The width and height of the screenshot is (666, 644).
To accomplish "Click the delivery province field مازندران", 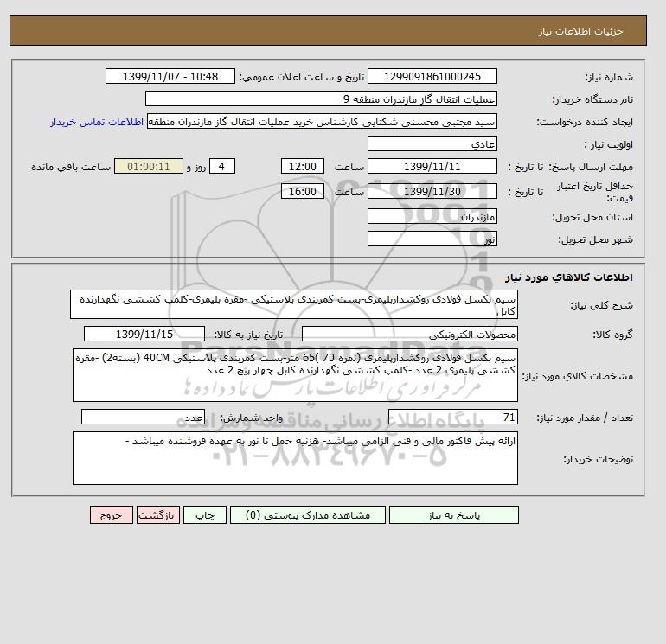I will (432, 216).
